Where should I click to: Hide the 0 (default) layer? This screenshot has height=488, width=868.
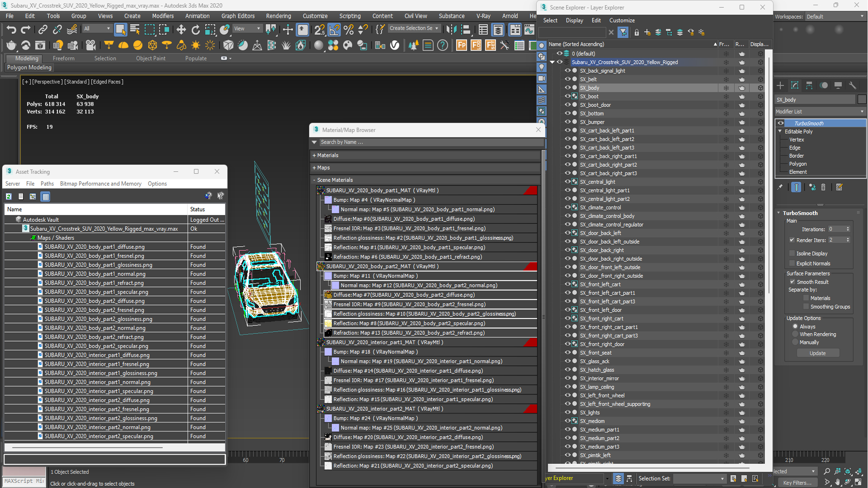559,53
